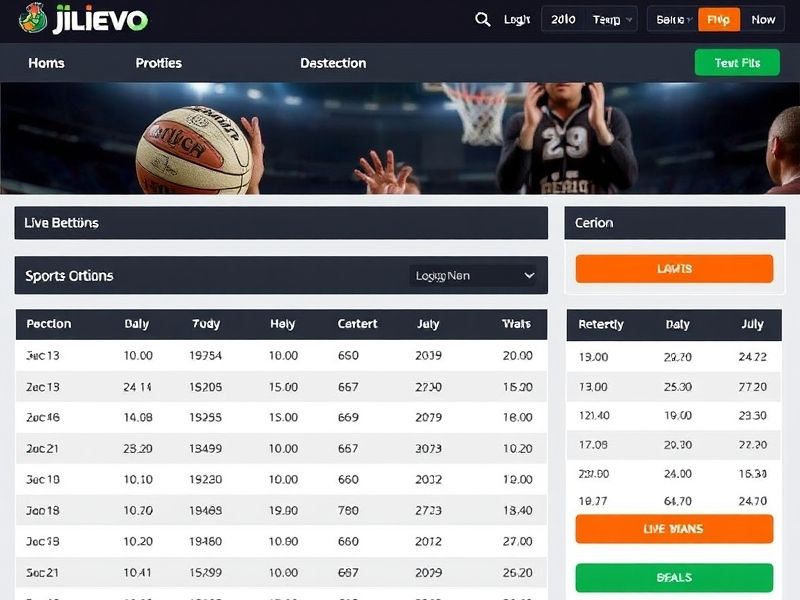Select the 3073 cell in table
The height and width of the screenshot is (600, 800).
coord(429,448)
